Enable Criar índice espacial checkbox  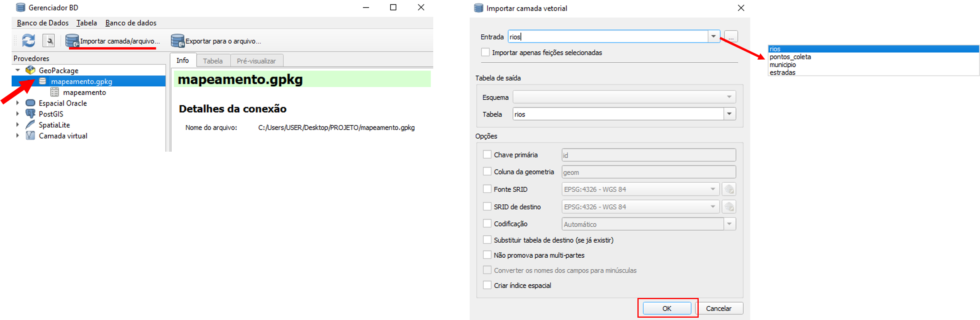487,285
